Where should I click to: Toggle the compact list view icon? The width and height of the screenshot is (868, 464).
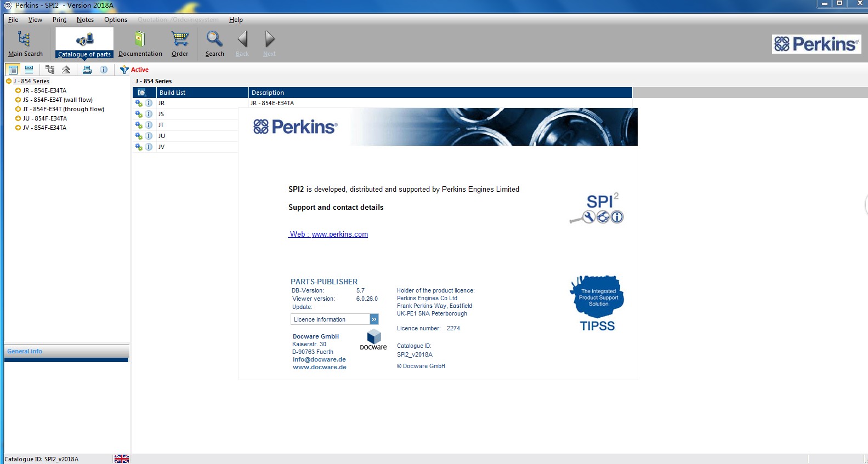(29, 70)
